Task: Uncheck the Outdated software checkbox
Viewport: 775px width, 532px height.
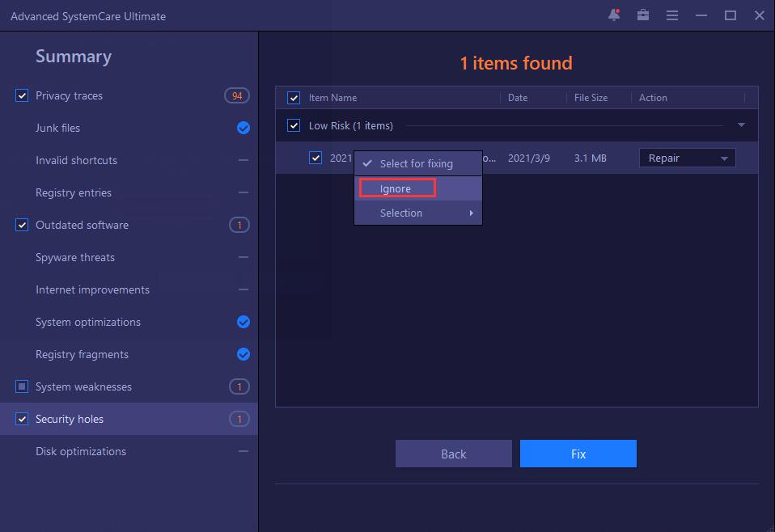Action: [x=22, y=225]
